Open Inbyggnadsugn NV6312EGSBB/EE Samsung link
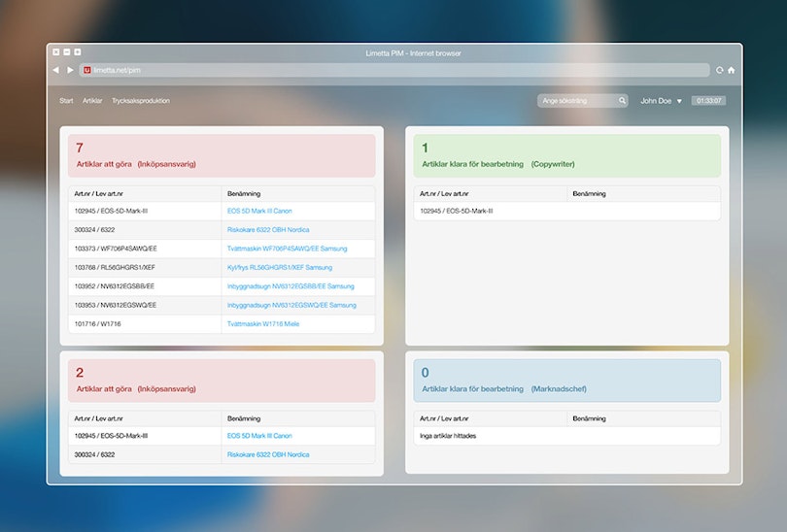Screen dimensions: 787x532 pyautogui.click(x=291, y=286)
